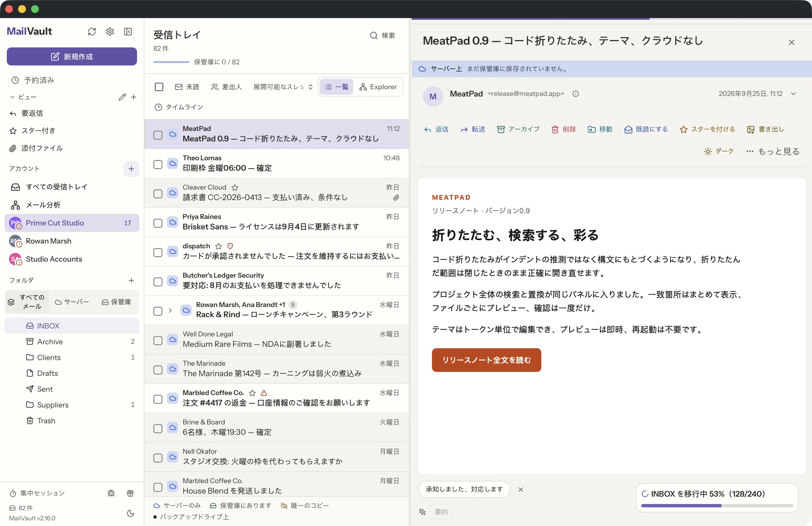Switch reading view to ダーク mode

(x=718, y=151)
